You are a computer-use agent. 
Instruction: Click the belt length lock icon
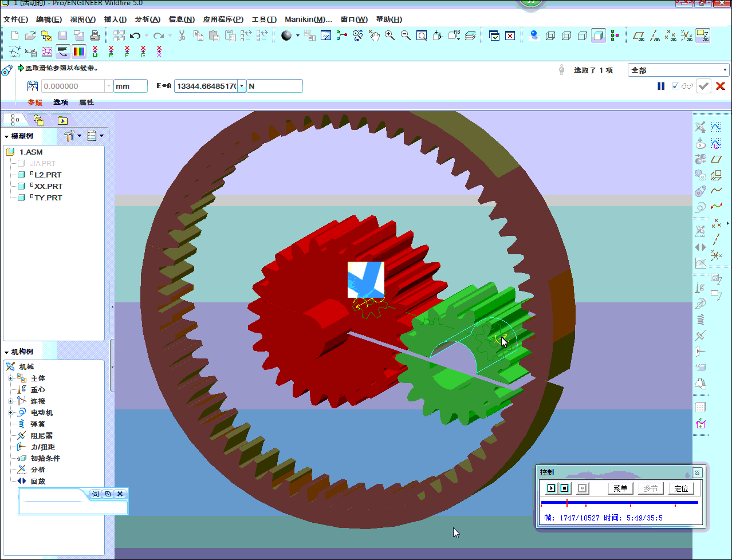click(x=33, y=86)
